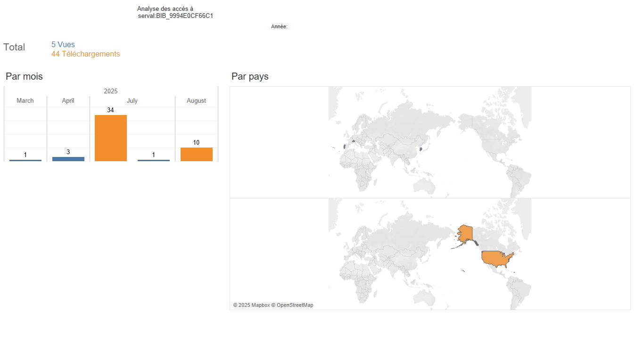Click the 'Par mois' section heading
The width and height of the screenshot is (644, 362).
[x=24, y=76]
